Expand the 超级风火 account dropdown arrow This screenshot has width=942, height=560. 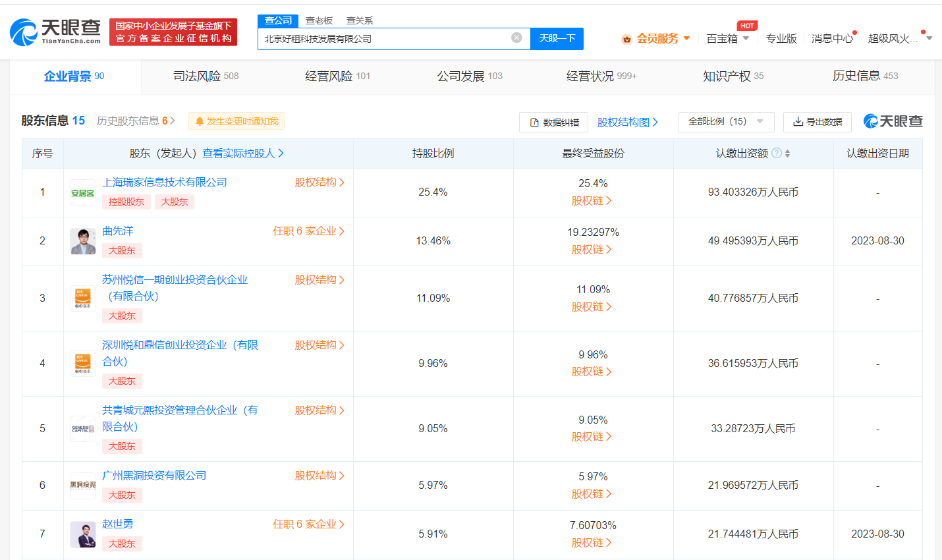click(929, 38)
